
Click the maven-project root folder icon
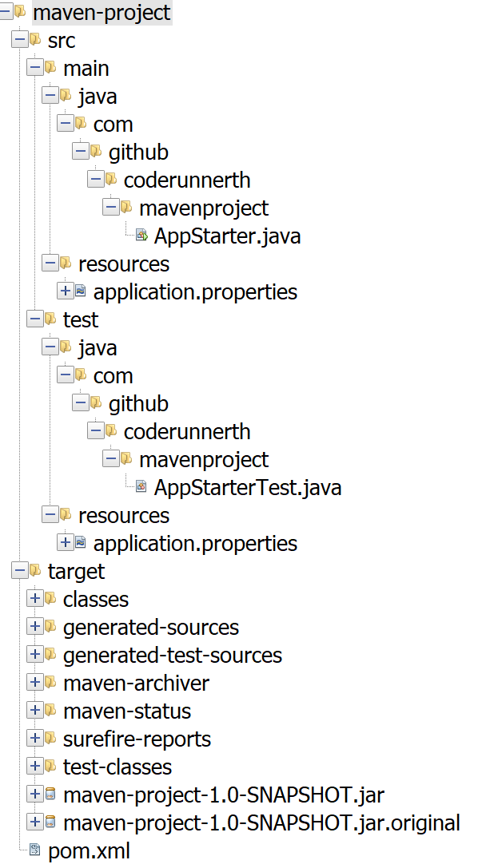click(20, 12)
